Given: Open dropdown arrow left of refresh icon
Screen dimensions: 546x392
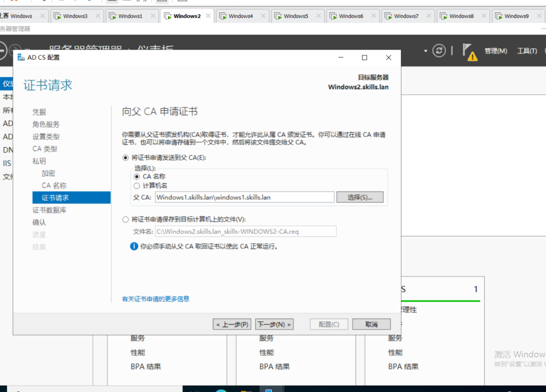Looking at the screenshot, I should tap(425, 51).
